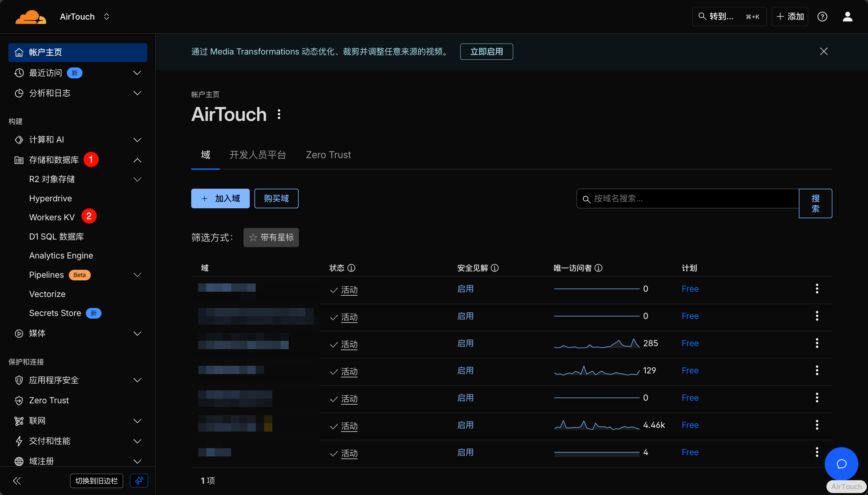The image size is (868, 495).
Task: Click the 加入域 button
Action: 220,199
